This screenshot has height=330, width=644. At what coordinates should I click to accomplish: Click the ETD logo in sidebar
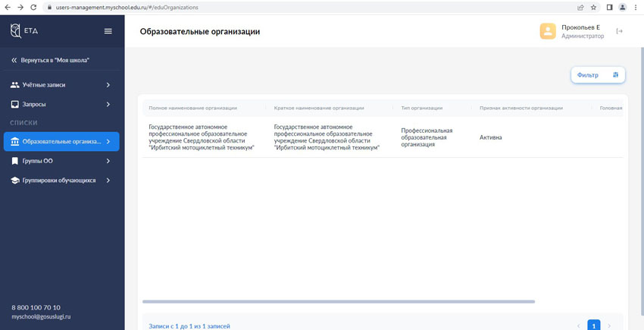(x=24, y=31)
